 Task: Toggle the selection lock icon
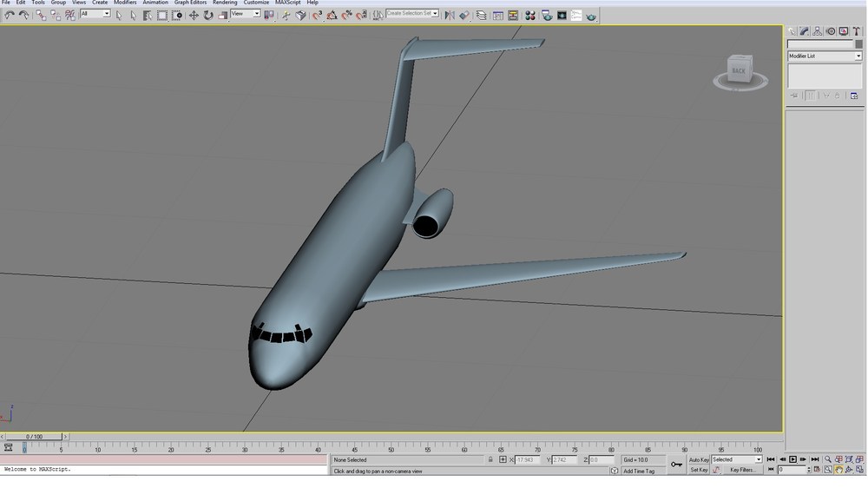coord(490,459)
